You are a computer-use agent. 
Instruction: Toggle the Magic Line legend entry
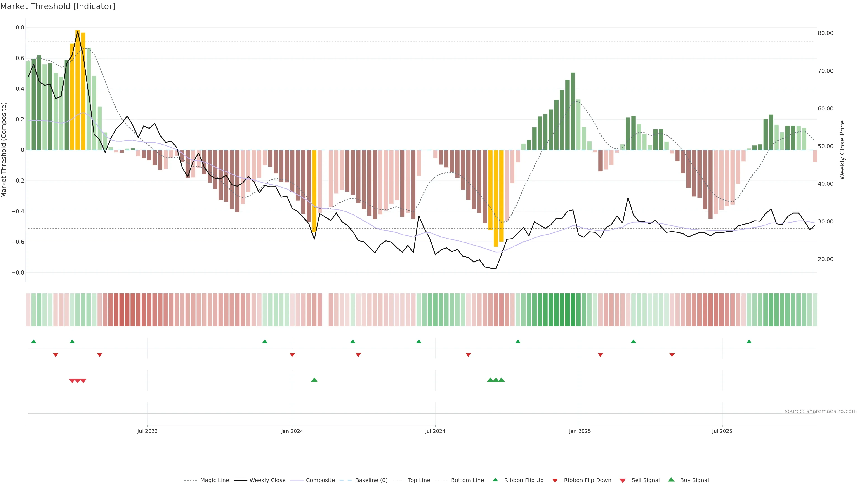point(214,480)
